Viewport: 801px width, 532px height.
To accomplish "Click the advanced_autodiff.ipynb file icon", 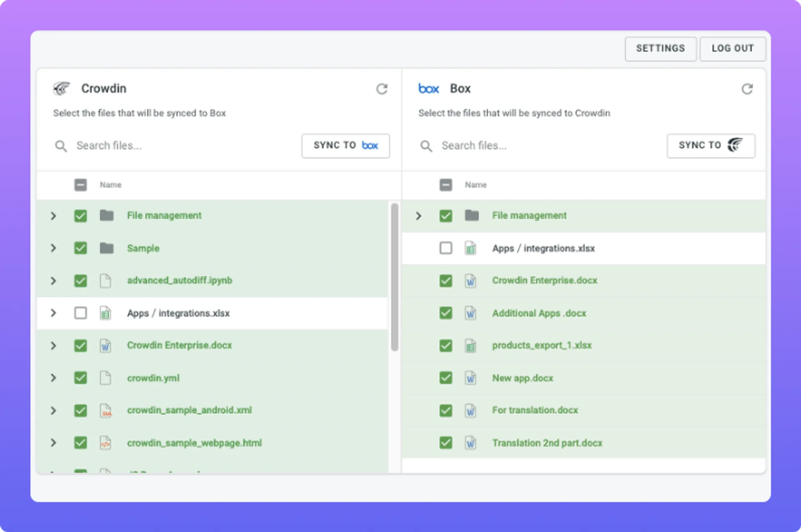I will tap(106, 281).
